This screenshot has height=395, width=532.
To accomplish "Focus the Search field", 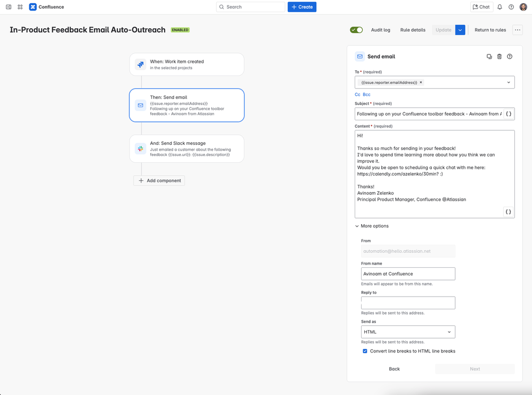I will (x=251, y=7).
